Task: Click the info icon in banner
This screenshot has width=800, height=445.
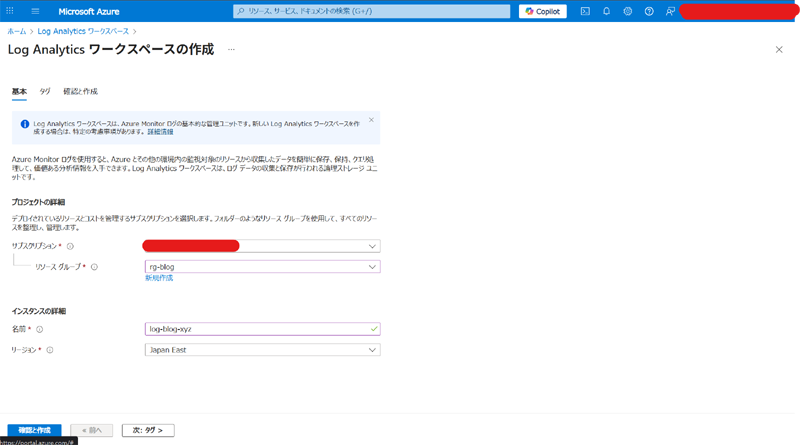Action: pyautogui.click(x=24, y=123)
